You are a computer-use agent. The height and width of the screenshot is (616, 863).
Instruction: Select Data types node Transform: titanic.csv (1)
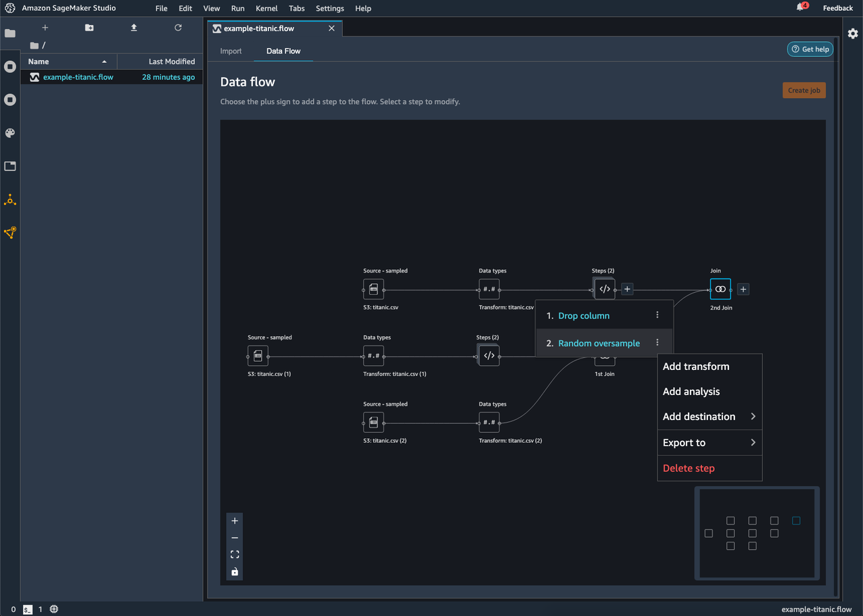click(373, 356)
